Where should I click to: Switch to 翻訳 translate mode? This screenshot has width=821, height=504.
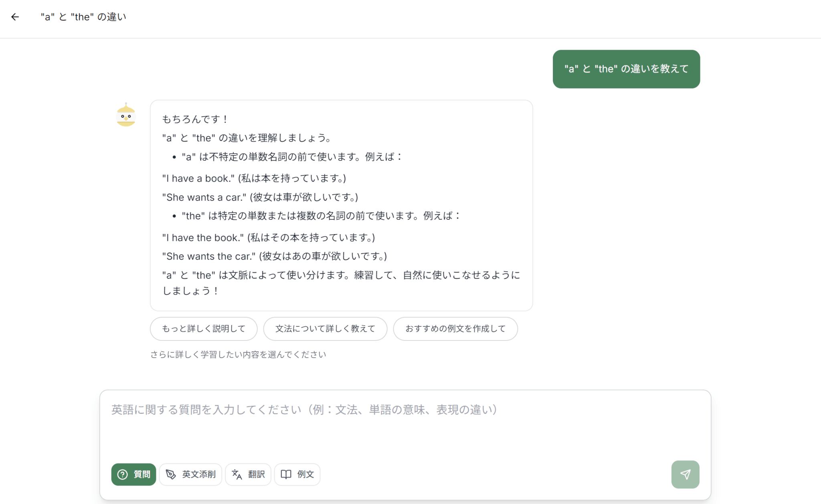pos(248,474)
